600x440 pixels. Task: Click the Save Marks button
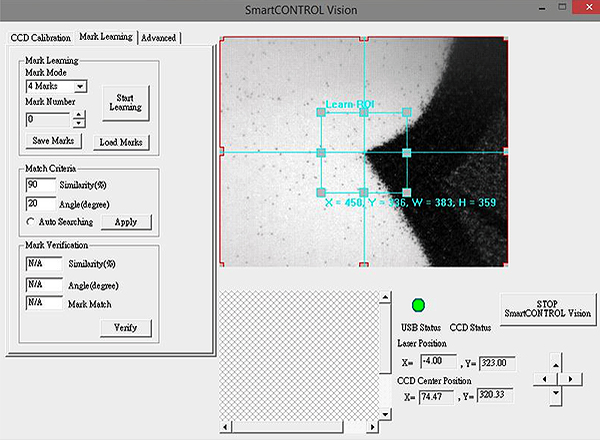tap(54, 142)
